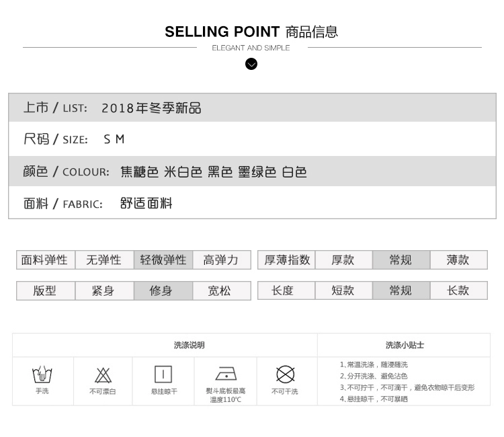This screenshot has width=504, height=437.
Task: Select the 紧身 fit cell
Action: [x=103, y=290]
